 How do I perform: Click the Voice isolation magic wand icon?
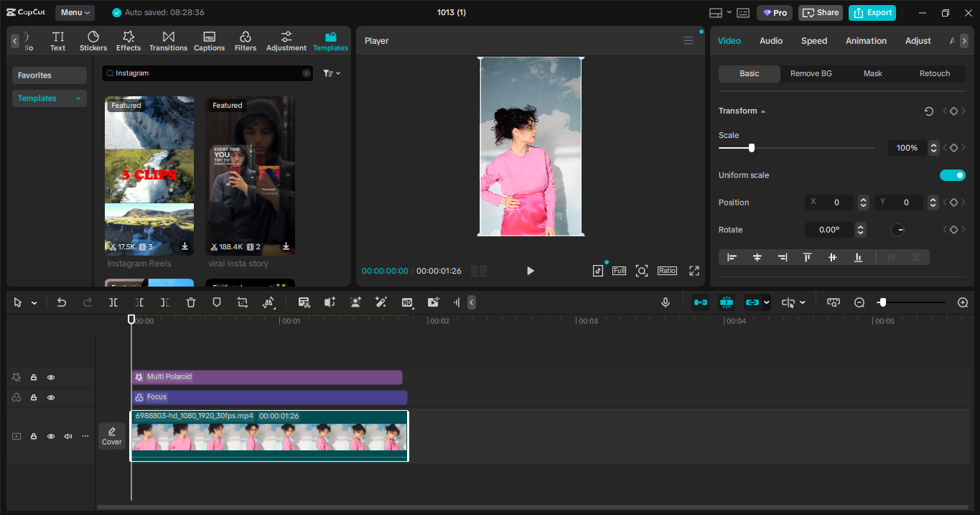(x=381, y=302)
